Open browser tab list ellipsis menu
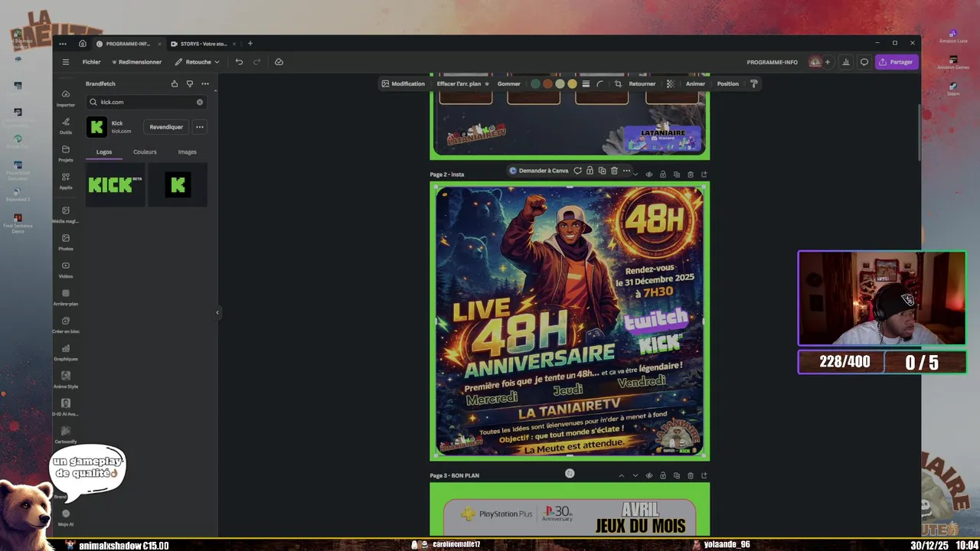 [x=63, y=44]
